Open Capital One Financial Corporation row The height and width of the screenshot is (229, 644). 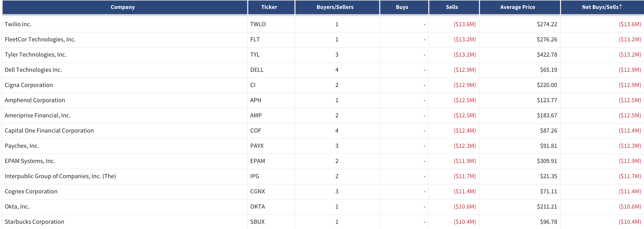(323, 131)
